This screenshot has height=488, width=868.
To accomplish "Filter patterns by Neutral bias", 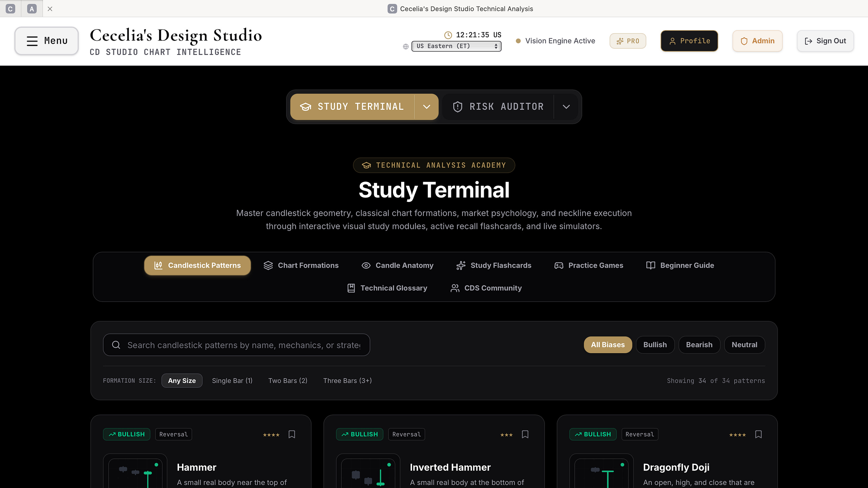I will click(x=744, y=345).
